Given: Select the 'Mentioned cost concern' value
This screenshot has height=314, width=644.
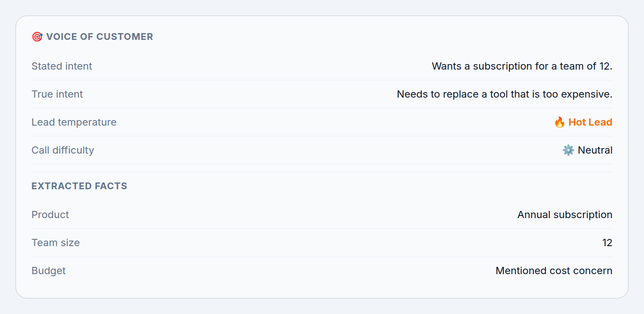Looking at the screenshot, I should coord(554,271).
